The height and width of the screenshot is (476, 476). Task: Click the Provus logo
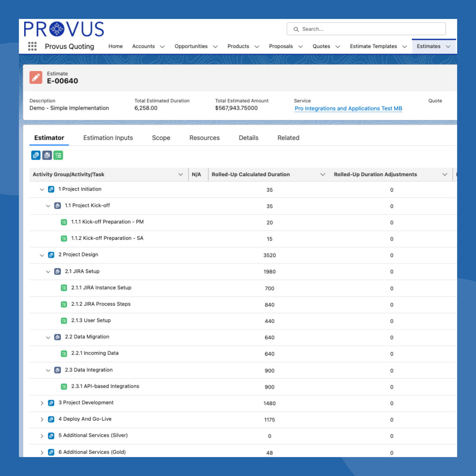64,29
